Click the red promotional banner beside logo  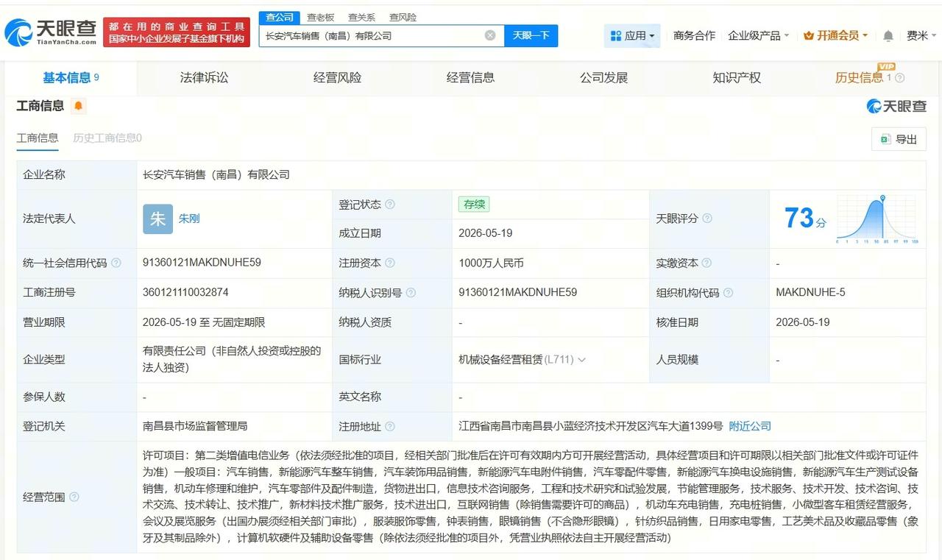177,32
